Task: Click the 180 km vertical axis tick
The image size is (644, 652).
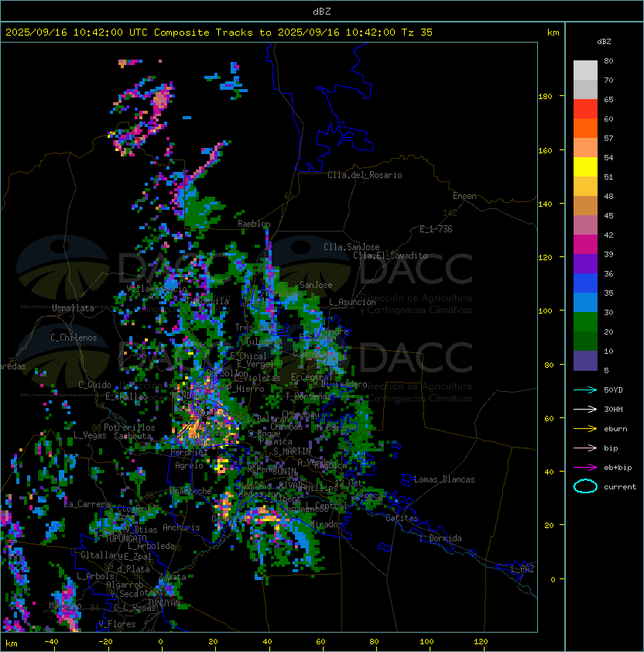Action: click(x=545, y=97)
